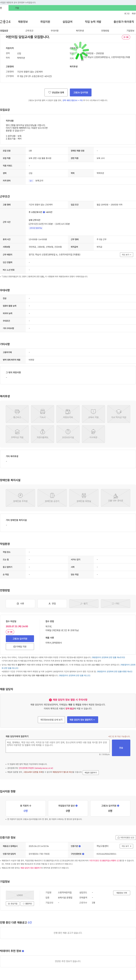The width and height of the screenshot is (136, 980).
Task: Click the 주택자금 지원 welfare icon
Action: tap(17, 434)
